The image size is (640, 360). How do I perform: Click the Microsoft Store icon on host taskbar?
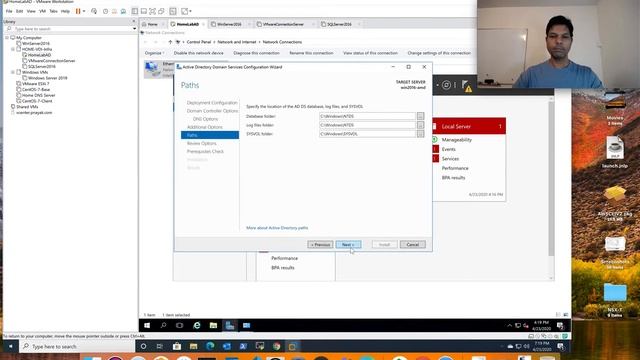pyautogui.click(x=177, y=347)
